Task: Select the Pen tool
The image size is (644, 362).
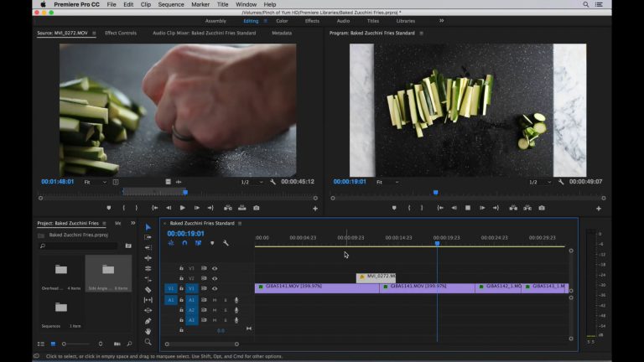Action: 148,321
